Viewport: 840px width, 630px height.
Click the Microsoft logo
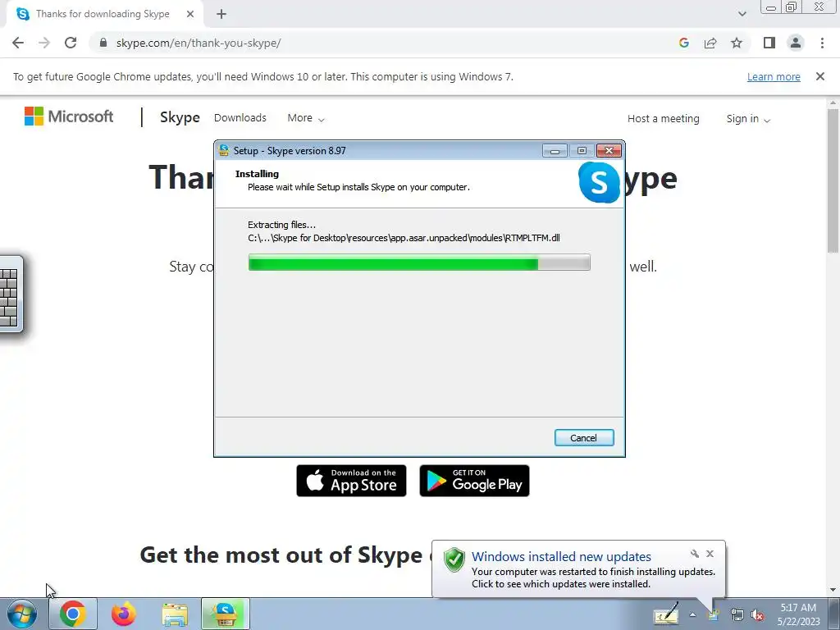69,116
